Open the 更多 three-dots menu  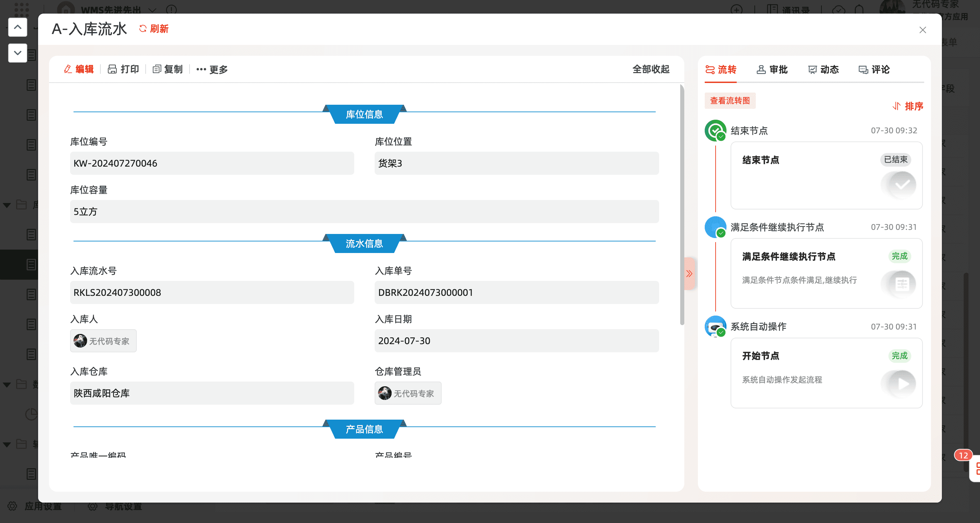pos(201,69)
